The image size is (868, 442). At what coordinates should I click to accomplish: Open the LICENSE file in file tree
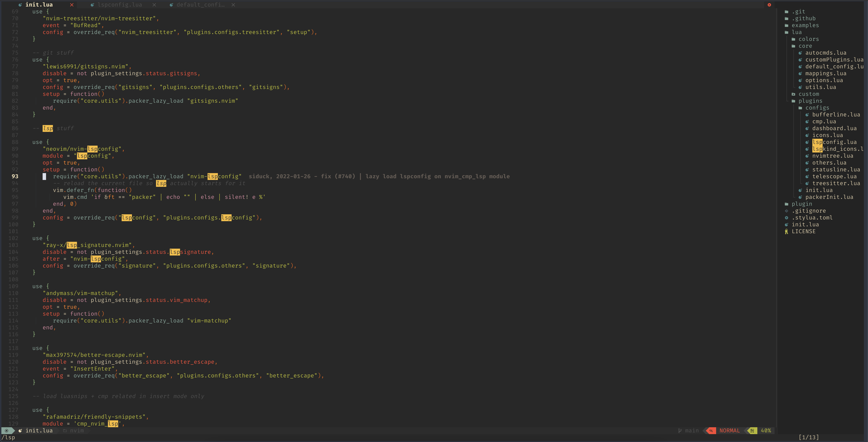pyautogui.click(x=804, y=231)
